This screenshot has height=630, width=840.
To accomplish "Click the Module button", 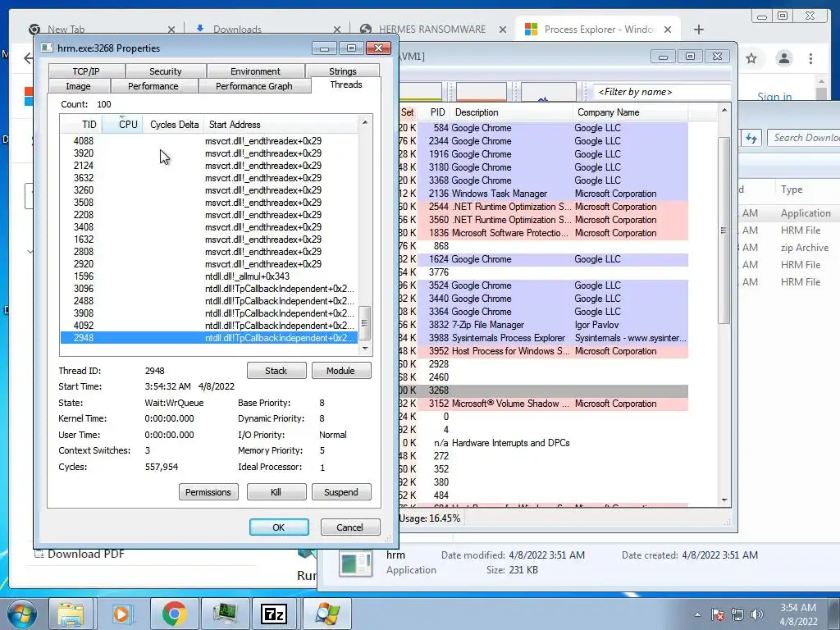I will (x=341, y=371).
